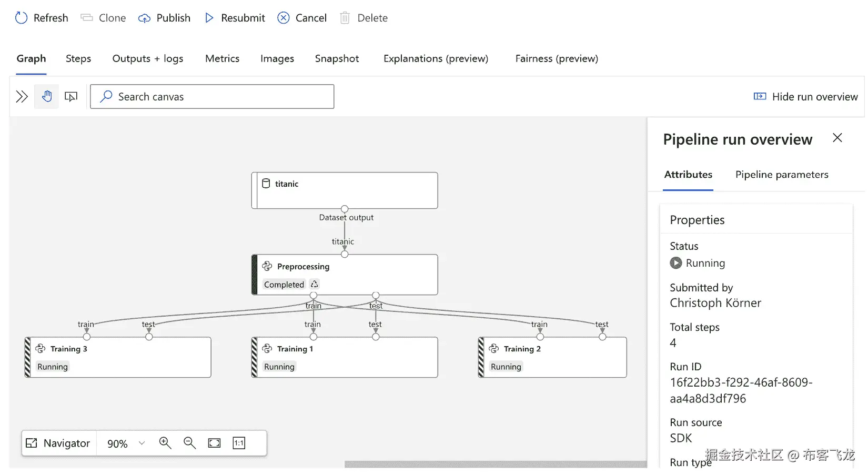Select the Preprocessing node
This screenshot has width=868, height=475.
pos(345,274)
